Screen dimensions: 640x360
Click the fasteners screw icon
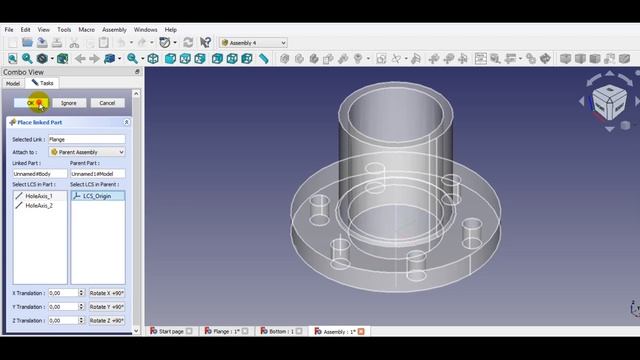point(358,59)
